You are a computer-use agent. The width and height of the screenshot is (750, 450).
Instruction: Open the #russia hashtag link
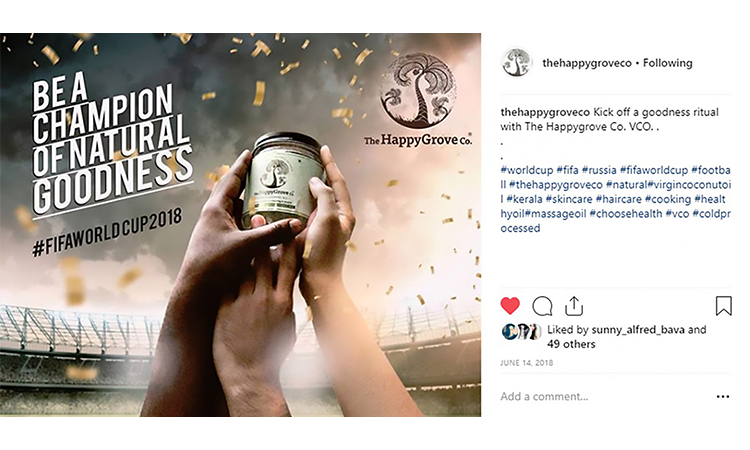point(599,170)
